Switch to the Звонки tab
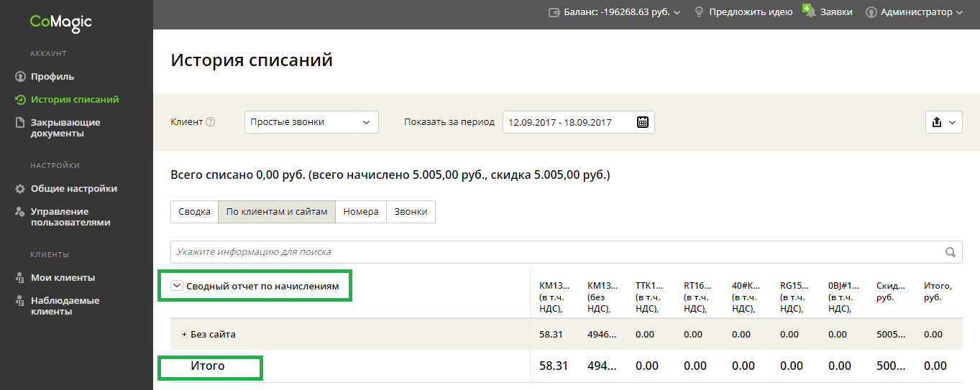Screen dimensions: 980x390 click(x=411, y=212)
